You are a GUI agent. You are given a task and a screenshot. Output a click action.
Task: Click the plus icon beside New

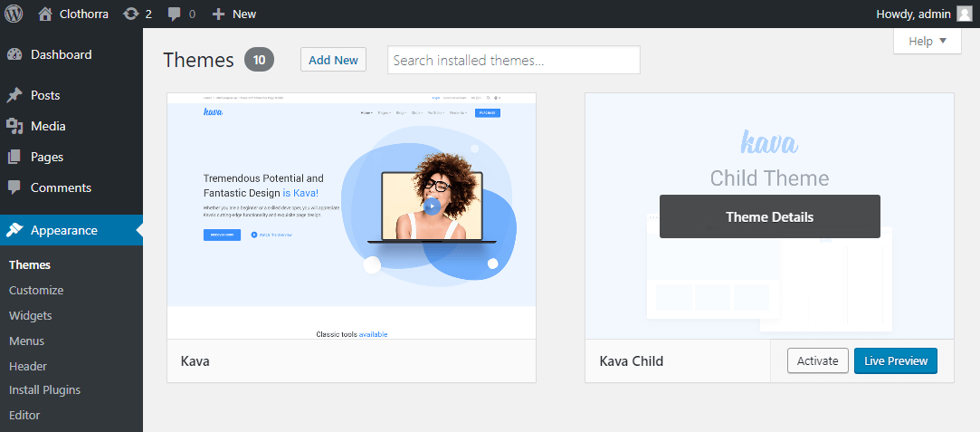(218, 14)
